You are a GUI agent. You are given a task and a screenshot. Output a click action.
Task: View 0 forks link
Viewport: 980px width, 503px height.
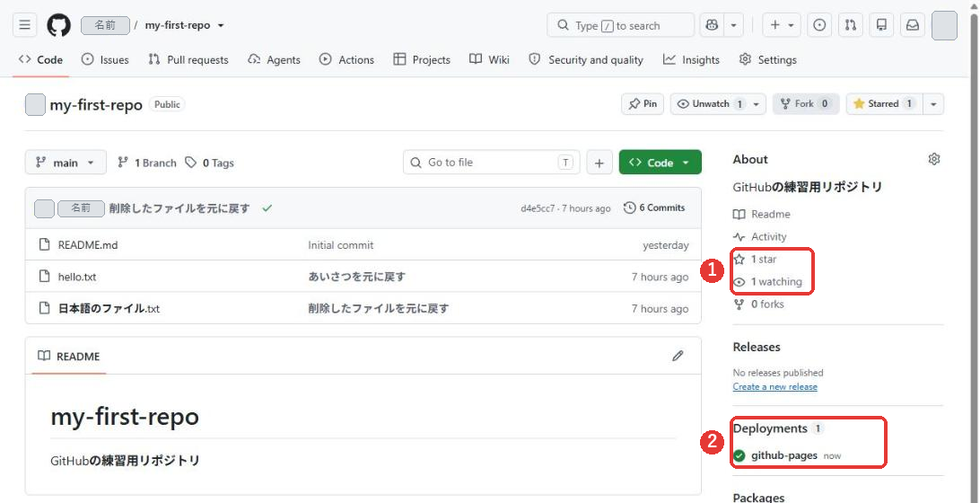tap(758, 304)
